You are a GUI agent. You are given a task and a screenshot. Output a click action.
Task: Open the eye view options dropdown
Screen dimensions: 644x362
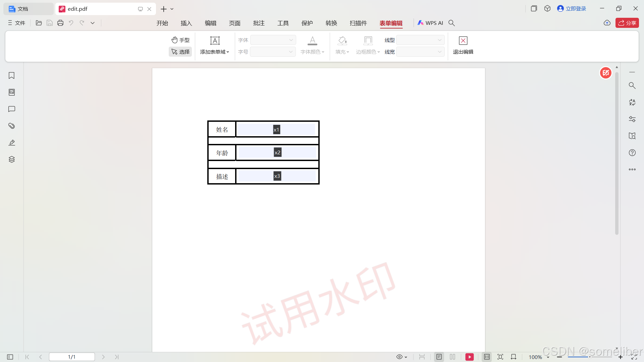(x=402, y=357)
